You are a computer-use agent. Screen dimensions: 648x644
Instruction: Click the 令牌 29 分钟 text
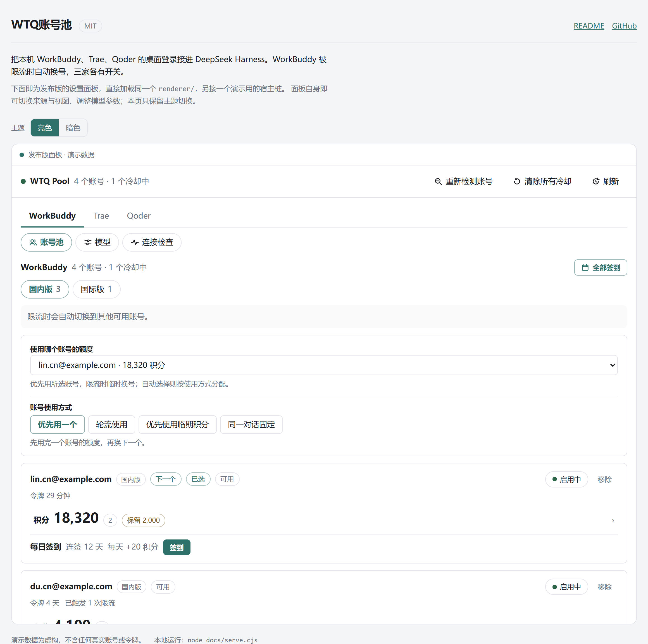[x=50, y=496]
